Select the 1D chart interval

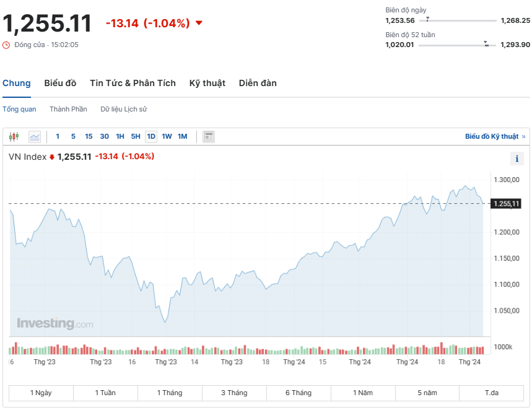tap(151, 137)
